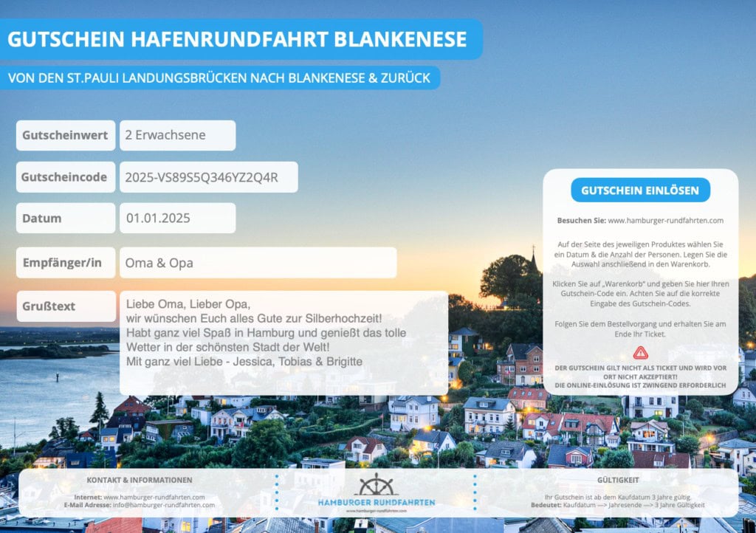756x533 pixels.
Task: Select the Gutscheincode label badge
Action: (x=65, y=176)
